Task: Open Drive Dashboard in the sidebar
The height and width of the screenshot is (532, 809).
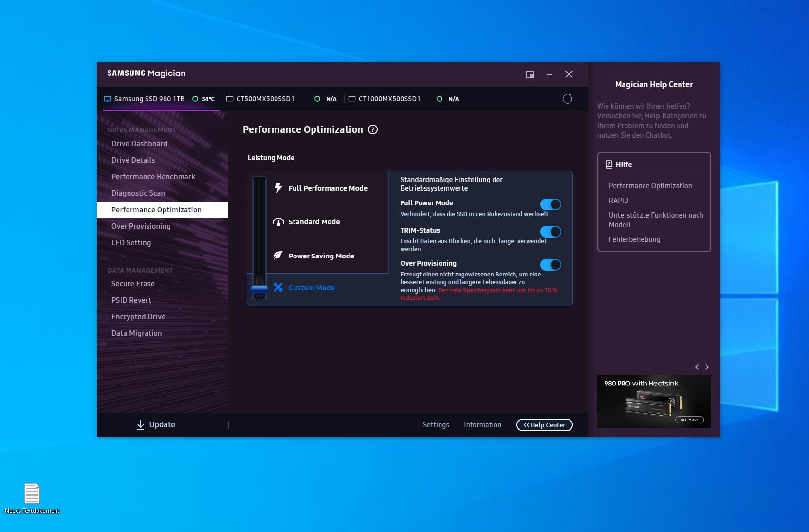Action: [139, 144]
